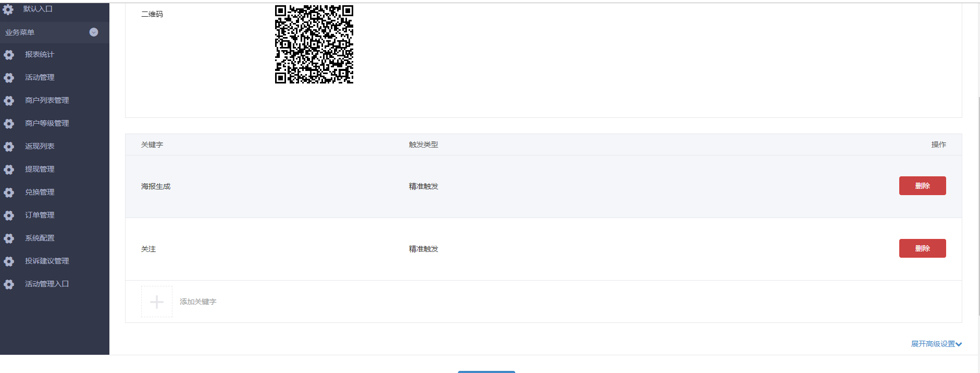Click gear icon beside 商户等级管理
The height and width of the screenshot is (373, 980).
point(9,124)
